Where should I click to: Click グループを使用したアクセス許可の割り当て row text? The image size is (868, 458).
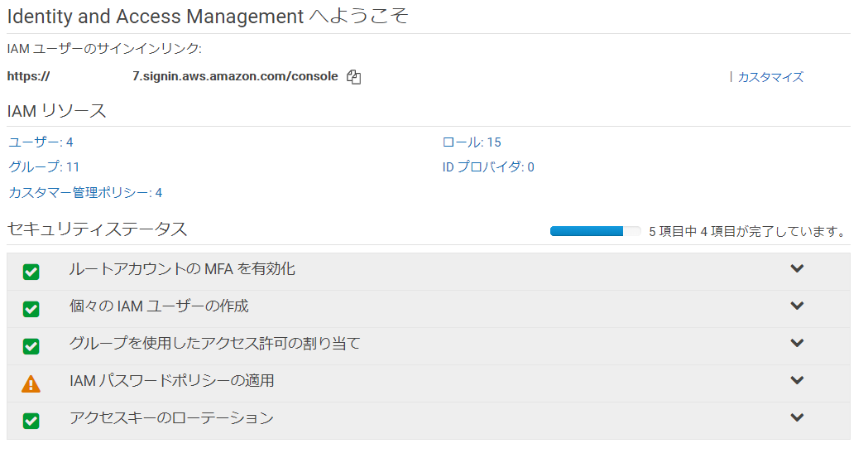(214, 344)
